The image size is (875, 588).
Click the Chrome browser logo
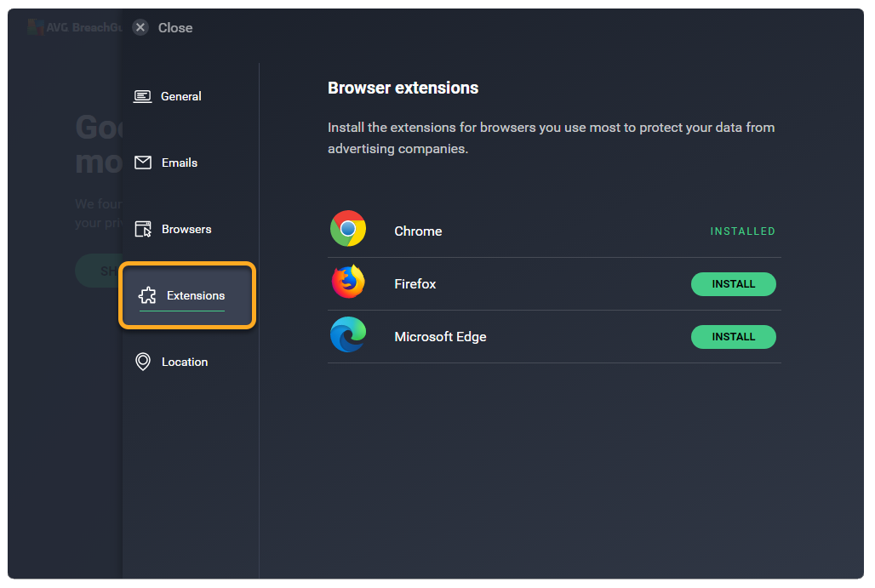point(348,229)
